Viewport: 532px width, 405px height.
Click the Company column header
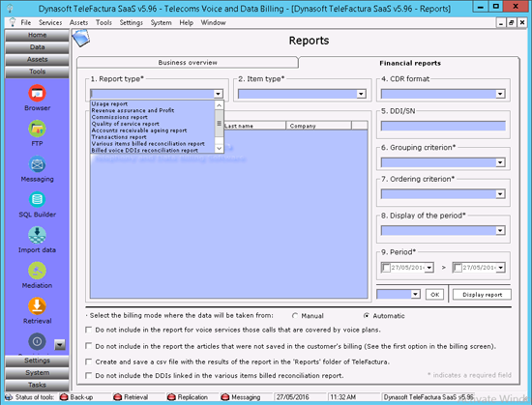click(318, 126)
